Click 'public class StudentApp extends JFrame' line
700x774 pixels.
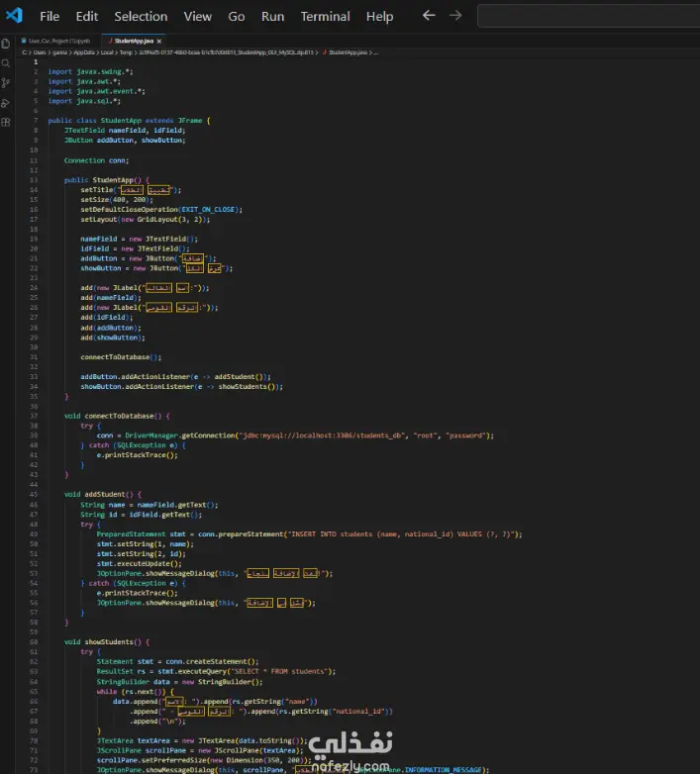coord(129,121)
